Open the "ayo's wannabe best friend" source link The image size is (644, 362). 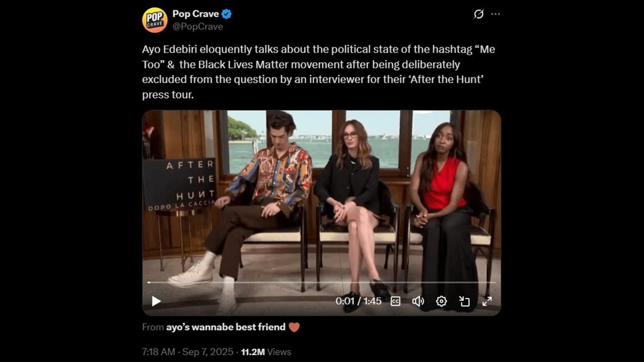pyautogui.click(x=226, y=327)
